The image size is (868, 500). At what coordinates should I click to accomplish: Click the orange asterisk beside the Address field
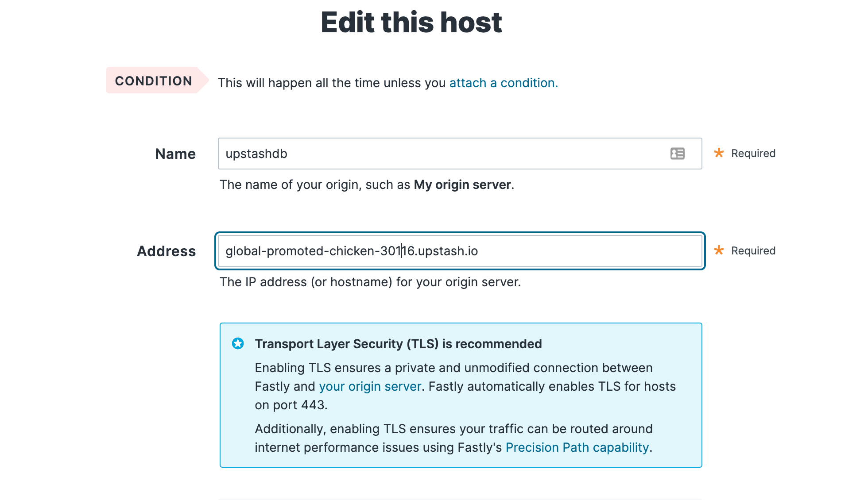point(719,250)
